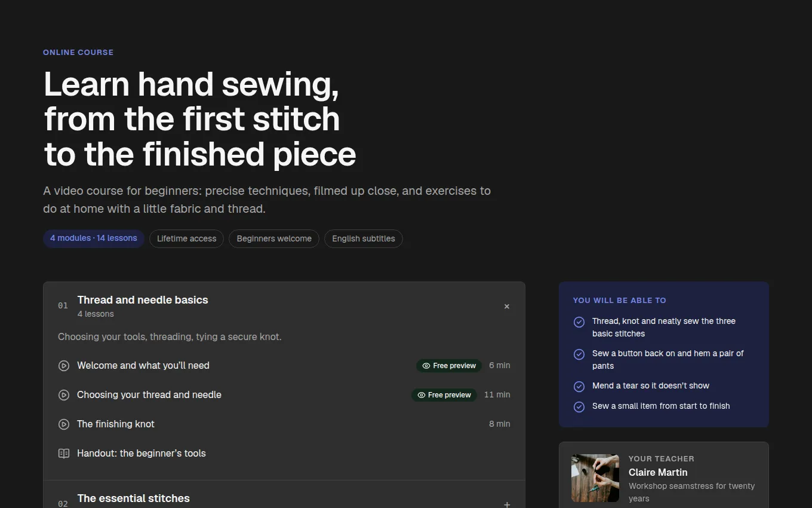The image size is (812, 508).
Task: Click the 'Workshop seamstress for twenty years' text
Action: (x=692, y=492)
